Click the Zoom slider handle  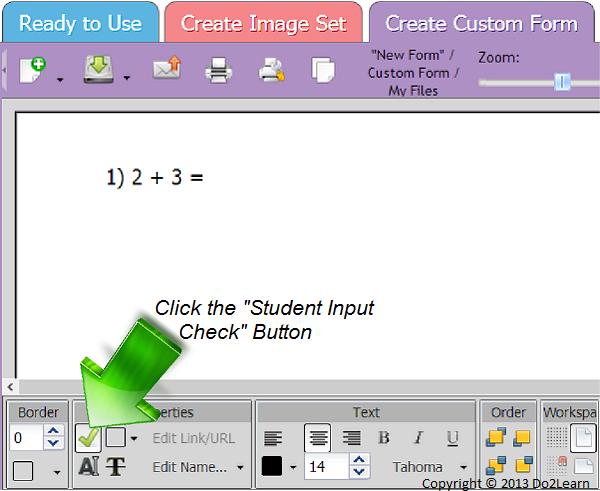point(562,82)
